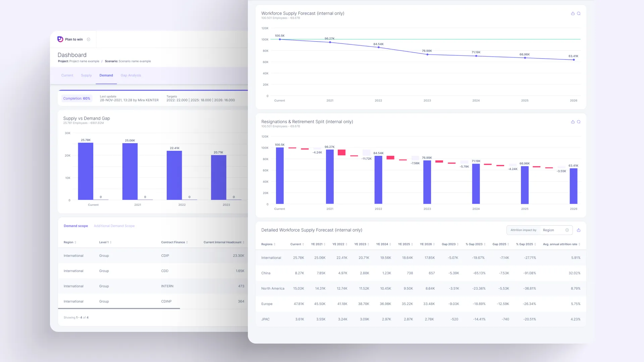Click the 2025 data point 66.96K on line chart
644x362 pixels.
pyautogui.click(x=525, y=58)
